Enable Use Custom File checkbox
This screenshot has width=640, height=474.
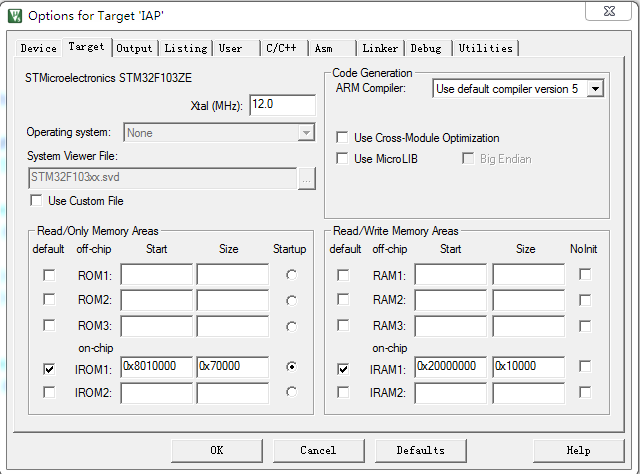tap(36, 200)
